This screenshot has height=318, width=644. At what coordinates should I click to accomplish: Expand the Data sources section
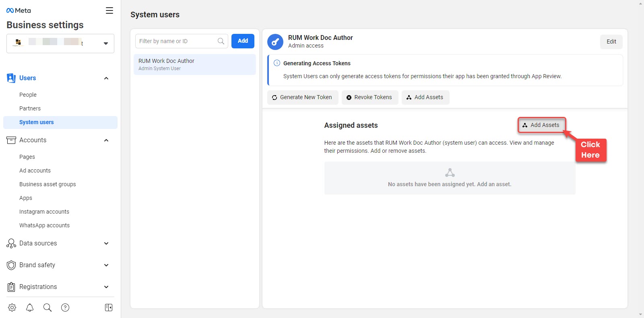106,243
